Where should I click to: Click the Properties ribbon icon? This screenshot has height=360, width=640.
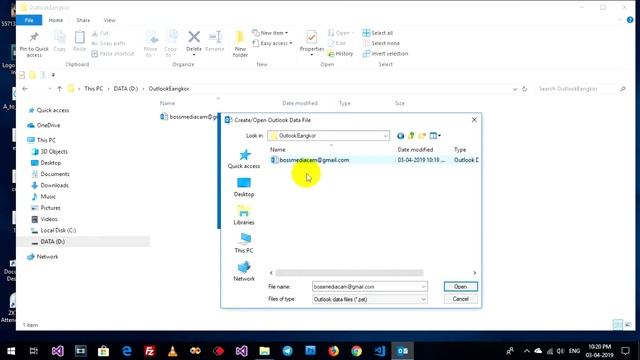[311, 42]
